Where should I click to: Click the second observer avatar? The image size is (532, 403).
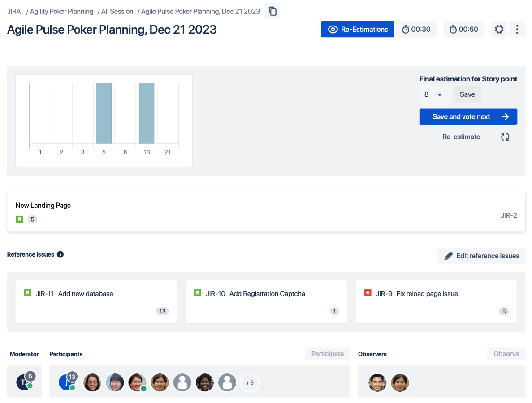400,383
